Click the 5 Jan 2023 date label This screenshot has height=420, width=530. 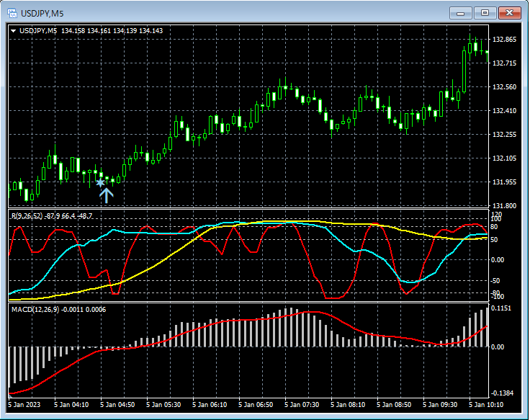coord(24,406)
